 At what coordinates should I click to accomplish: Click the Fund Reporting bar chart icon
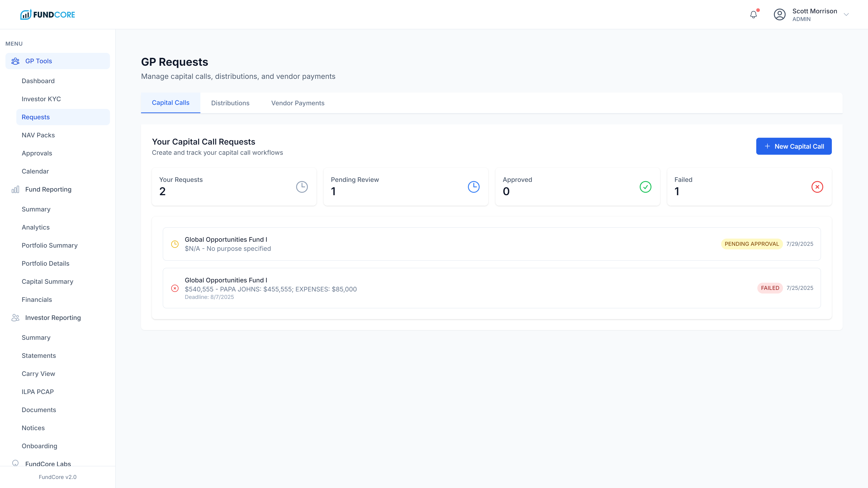click(16, 189)
